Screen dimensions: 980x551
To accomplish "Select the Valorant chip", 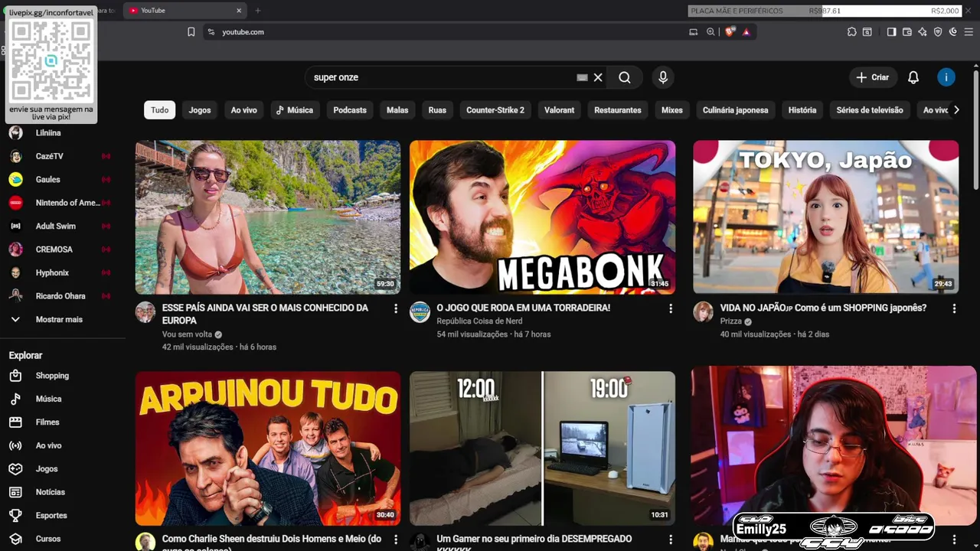I will coord(559,110).
